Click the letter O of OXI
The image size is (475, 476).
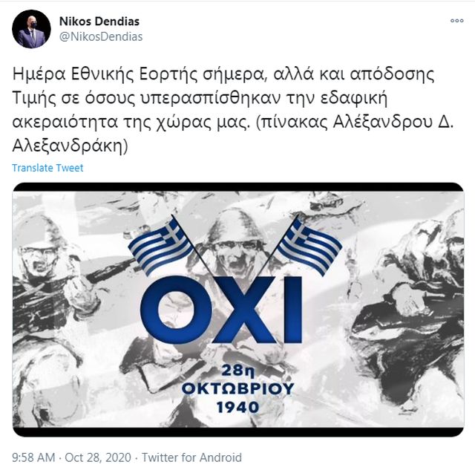pos(176,310)
